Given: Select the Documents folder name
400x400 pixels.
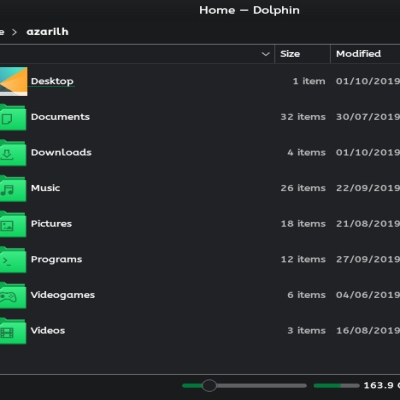Looking at the screenshot, I should [60, 117].
